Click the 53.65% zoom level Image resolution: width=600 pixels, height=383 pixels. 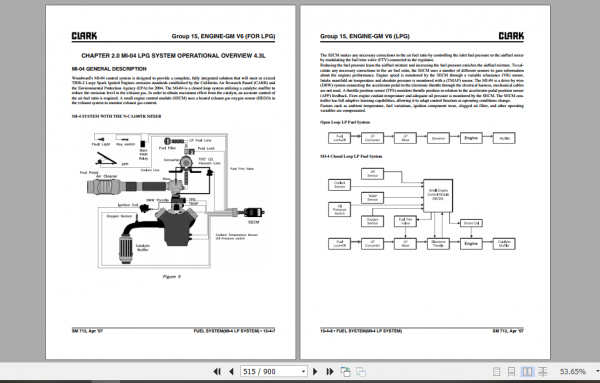click(x=573, y=372)
